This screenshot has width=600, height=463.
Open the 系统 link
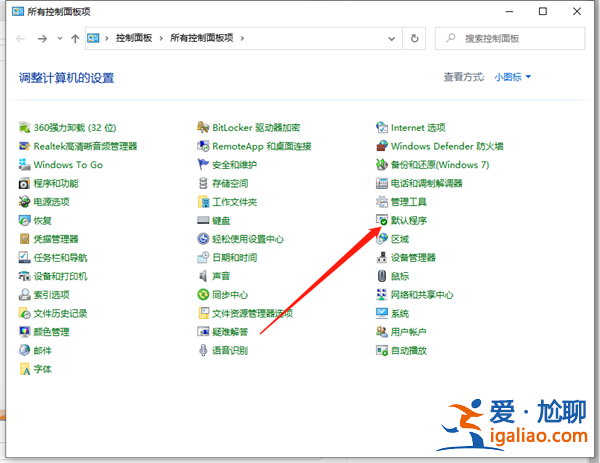[x=399, y=314]
